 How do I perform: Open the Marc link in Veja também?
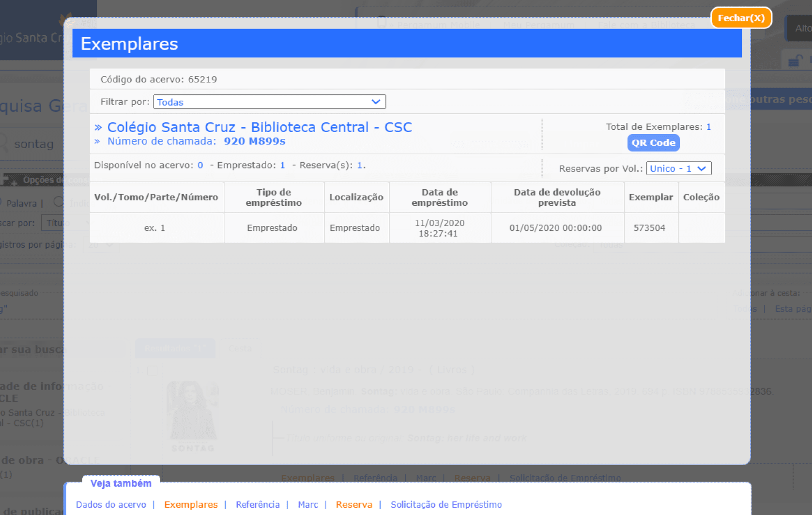308,504
